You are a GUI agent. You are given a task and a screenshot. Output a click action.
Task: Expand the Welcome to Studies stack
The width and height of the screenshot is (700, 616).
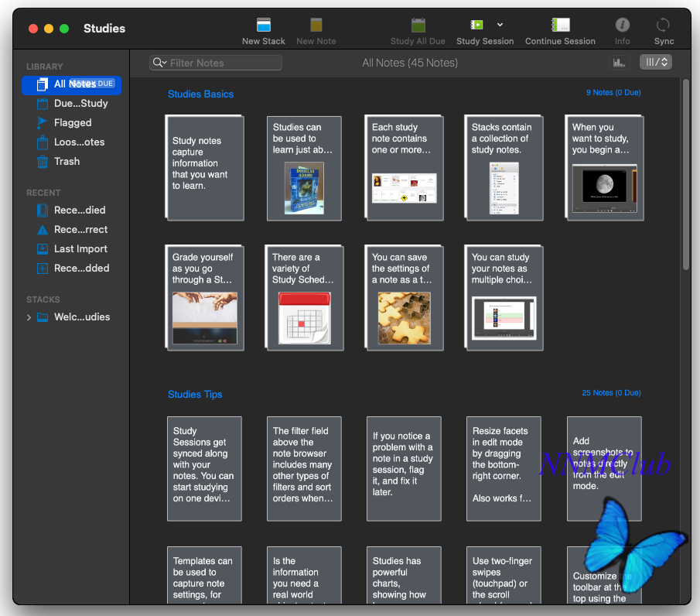tap(29, 317)
